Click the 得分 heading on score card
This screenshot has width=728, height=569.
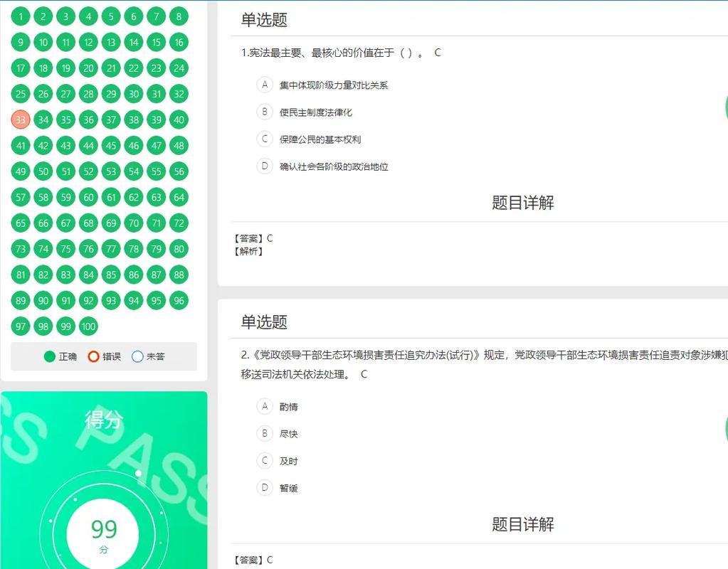103,420
